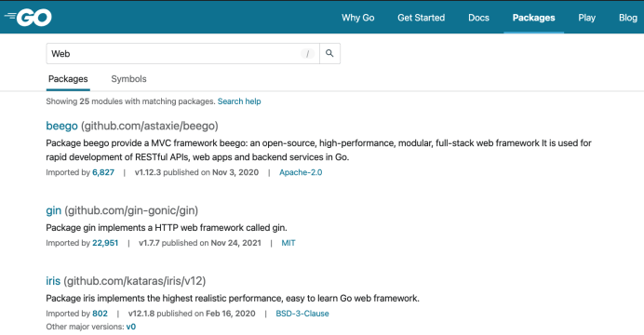Open the gin package link

pos(53,210)
